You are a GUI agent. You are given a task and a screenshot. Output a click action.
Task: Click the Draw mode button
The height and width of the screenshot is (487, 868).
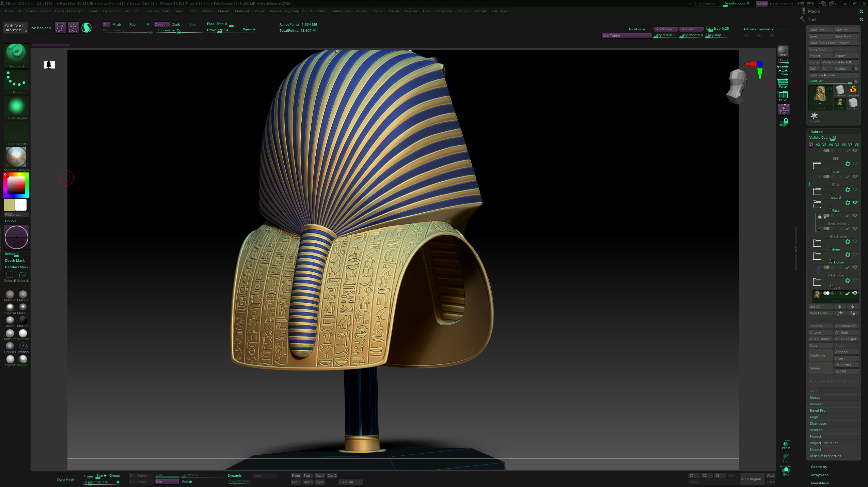[x=73, y=27]
